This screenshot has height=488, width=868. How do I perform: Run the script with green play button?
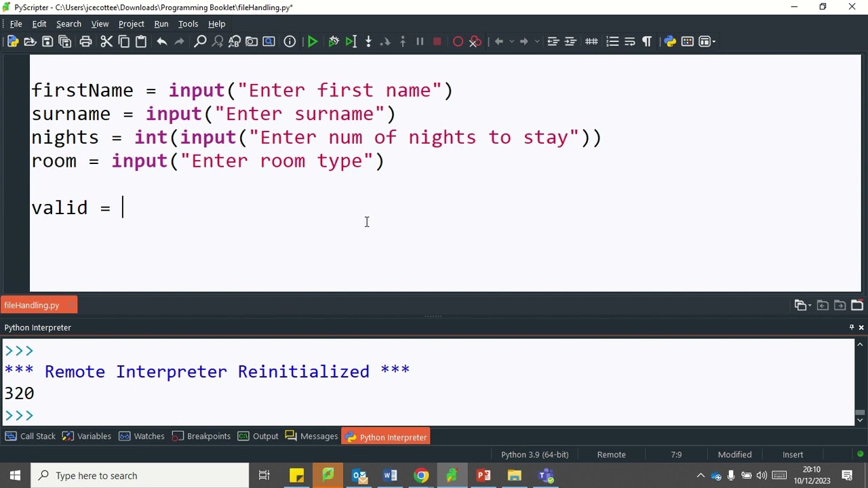coord(313,41)
